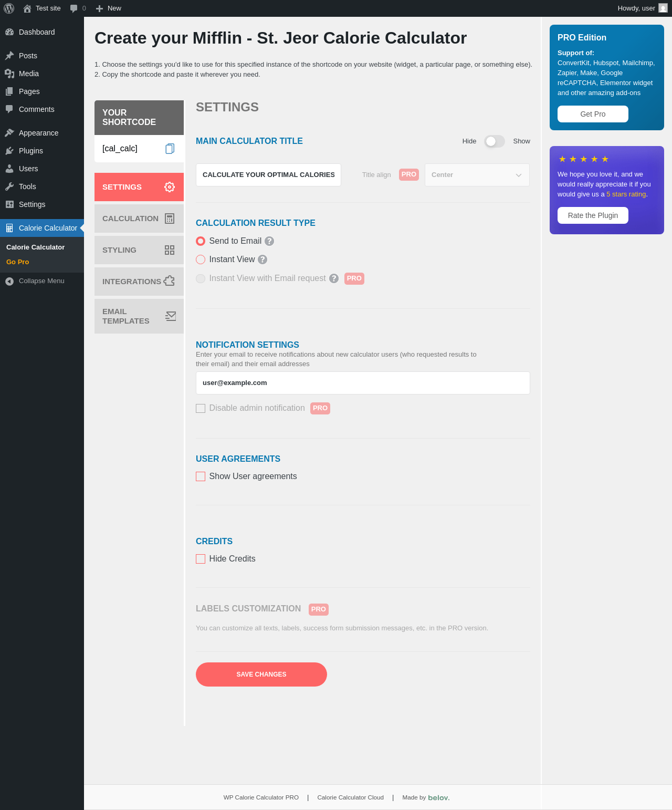Click calculator title text input field
The image size is (672, 810).
(268, 175)
